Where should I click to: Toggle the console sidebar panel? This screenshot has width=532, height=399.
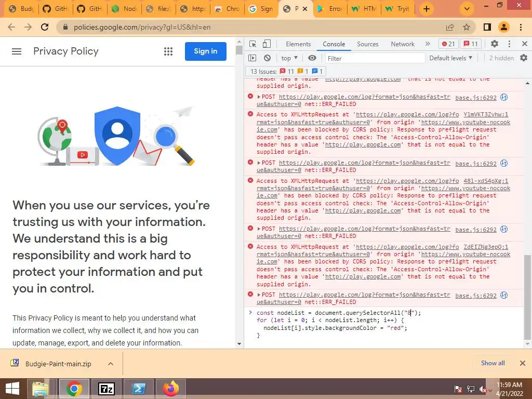(252, 58)
